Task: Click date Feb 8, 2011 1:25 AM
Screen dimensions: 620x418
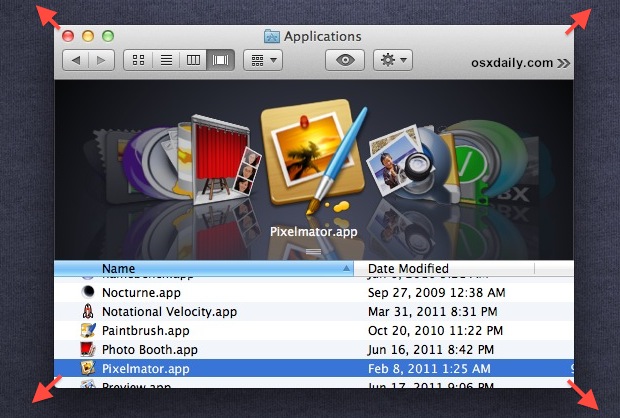Action: (429, 369)
